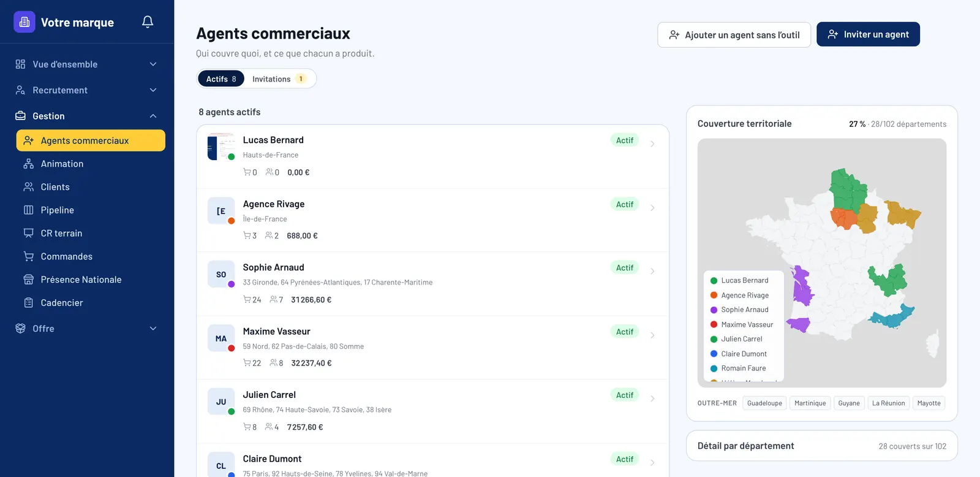Click the Cadencier clipboard icon

point(28,303)
